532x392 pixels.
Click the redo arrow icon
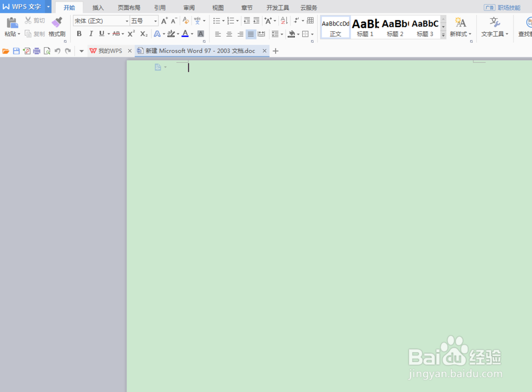click(x=68, y=51)
